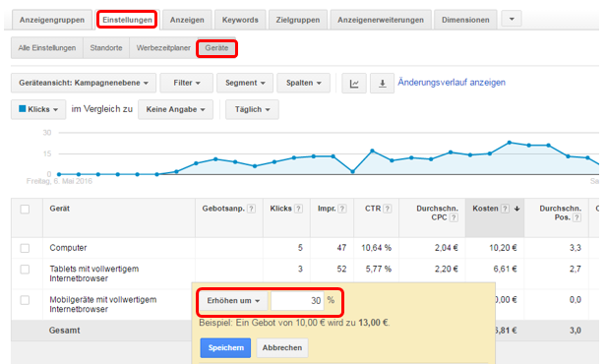The width and height of the screenshot is (606, 364).
Task: Expand the Erhöhen um dropdown
Action: click(x=233, y=301)
